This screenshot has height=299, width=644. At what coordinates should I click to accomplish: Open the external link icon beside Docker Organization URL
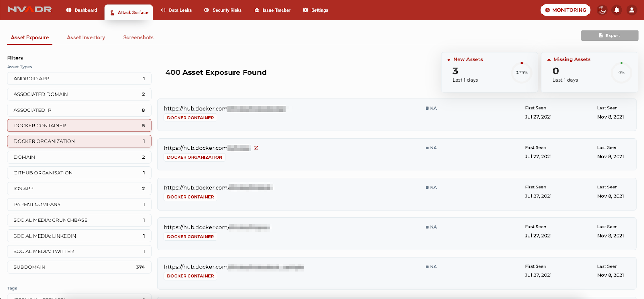[x=256, y=148]
